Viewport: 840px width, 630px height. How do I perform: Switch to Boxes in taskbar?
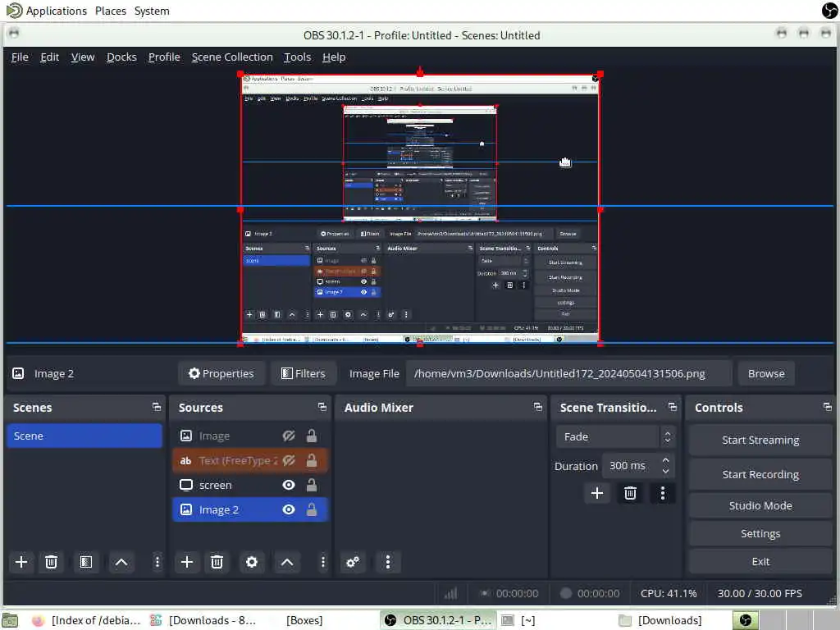point(304,620)
